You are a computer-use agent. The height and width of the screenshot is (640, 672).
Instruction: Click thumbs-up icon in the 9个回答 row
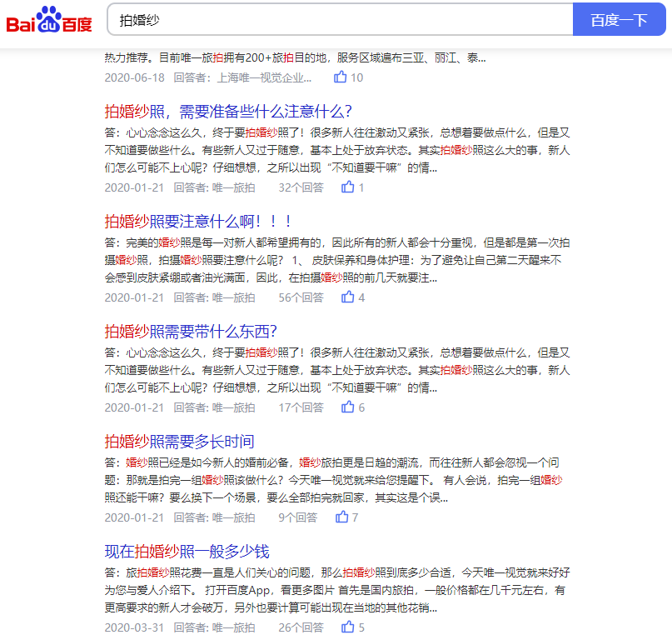(341, 517)
